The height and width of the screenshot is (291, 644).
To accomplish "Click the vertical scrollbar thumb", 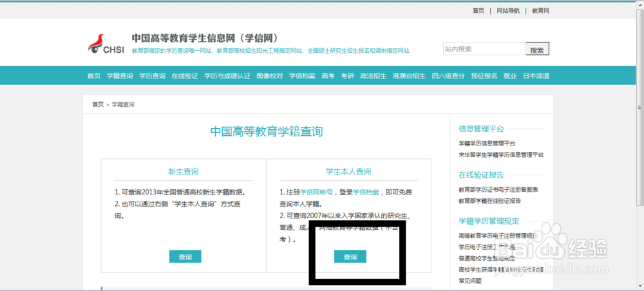I will point(639,107).
